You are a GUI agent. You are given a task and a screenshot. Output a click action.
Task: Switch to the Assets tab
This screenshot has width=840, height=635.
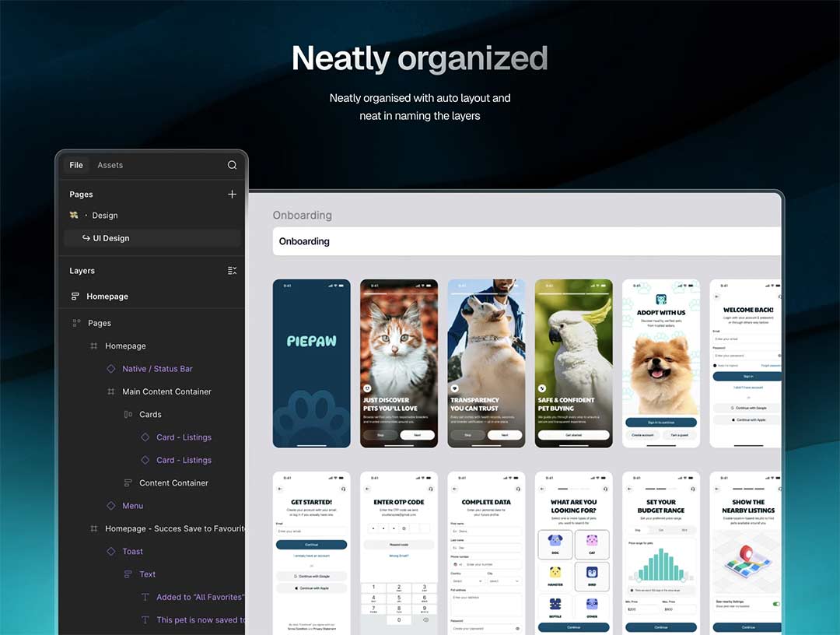point(110,165)
